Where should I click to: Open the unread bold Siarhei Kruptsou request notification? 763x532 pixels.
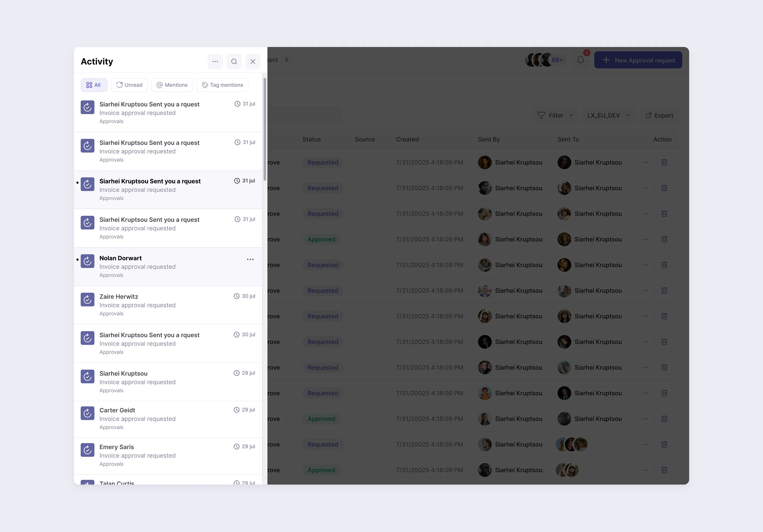(168, 190)
